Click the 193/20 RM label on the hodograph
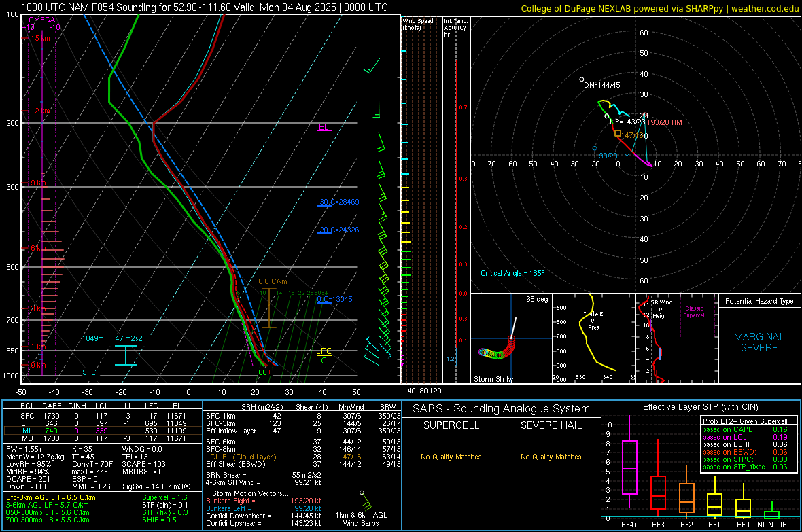 pos(665,122)
